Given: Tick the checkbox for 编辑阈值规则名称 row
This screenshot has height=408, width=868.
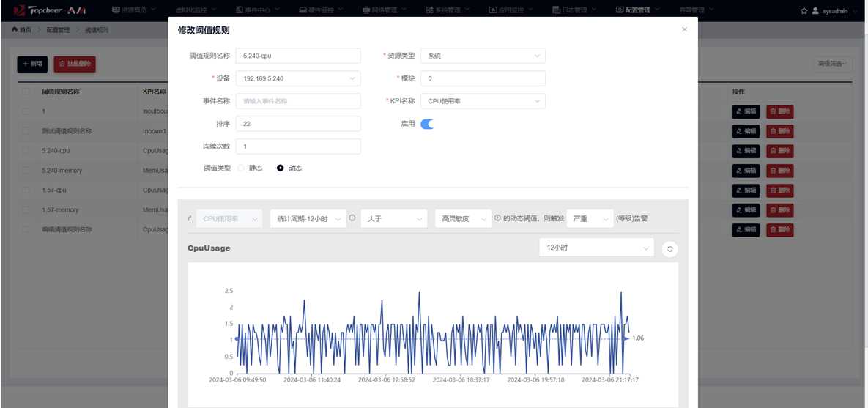Looking at the screenshot, I should (x=26, y=229).
